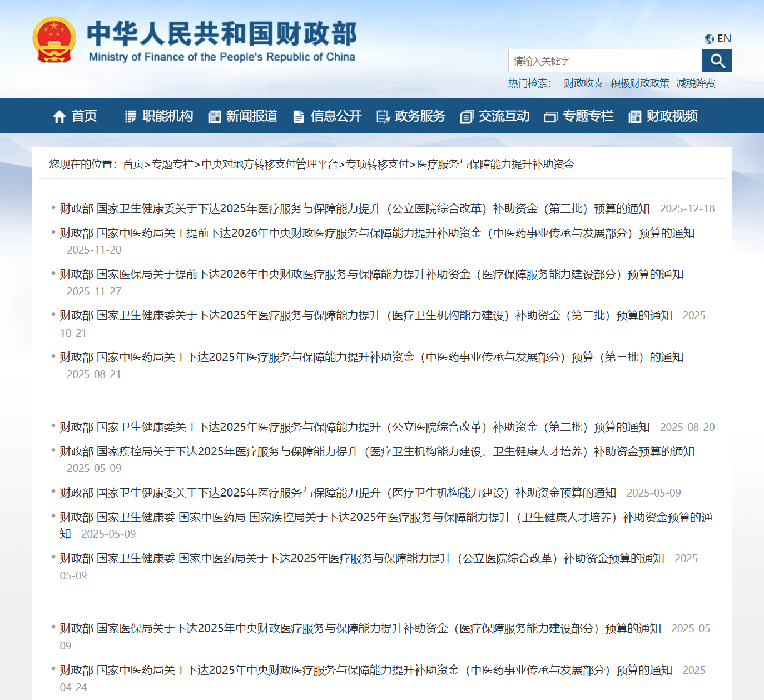Open the 财政视频 menu item
This screenshot has width=764, height=700.
(672, 116)
